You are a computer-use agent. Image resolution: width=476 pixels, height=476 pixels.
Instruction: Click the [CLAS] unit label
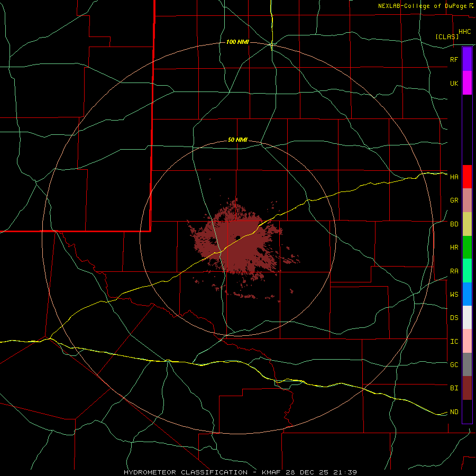[x=447, y=36]
